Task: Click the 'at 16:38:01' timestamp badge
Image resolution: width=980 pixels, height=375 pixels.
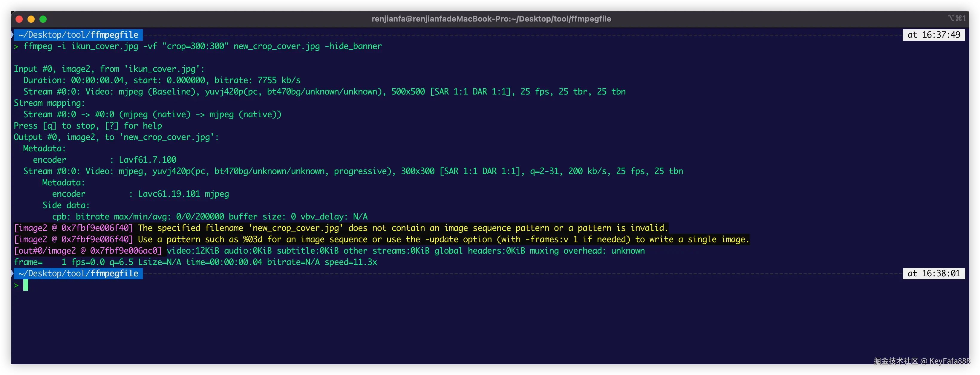Action: 934,273
